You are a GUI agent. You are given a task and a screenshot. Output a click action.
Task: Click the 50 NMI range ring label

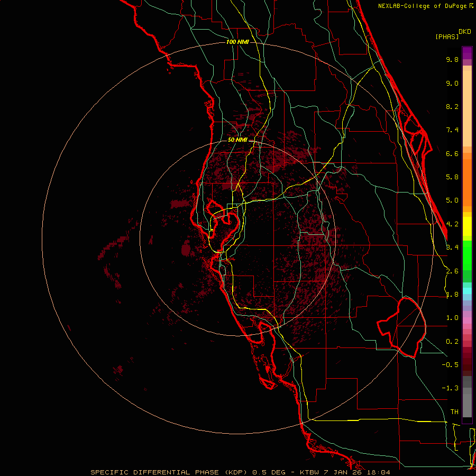pos(237,140)
